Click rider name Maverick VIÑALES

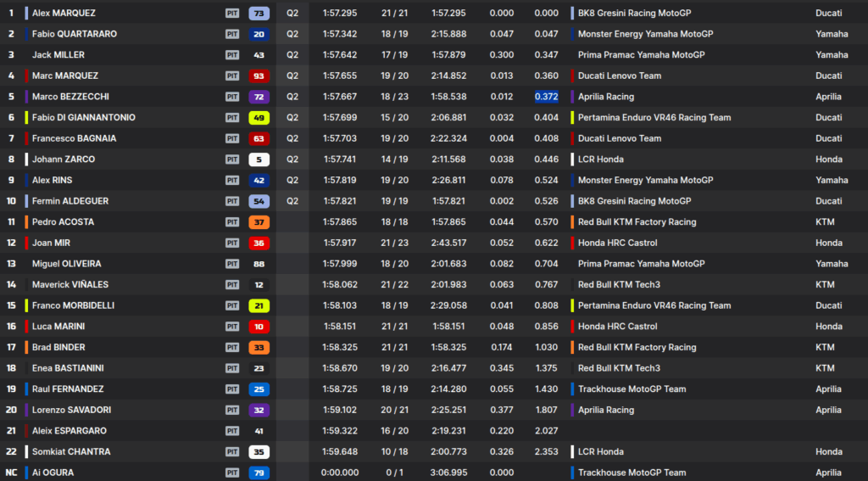pos(70,285)
